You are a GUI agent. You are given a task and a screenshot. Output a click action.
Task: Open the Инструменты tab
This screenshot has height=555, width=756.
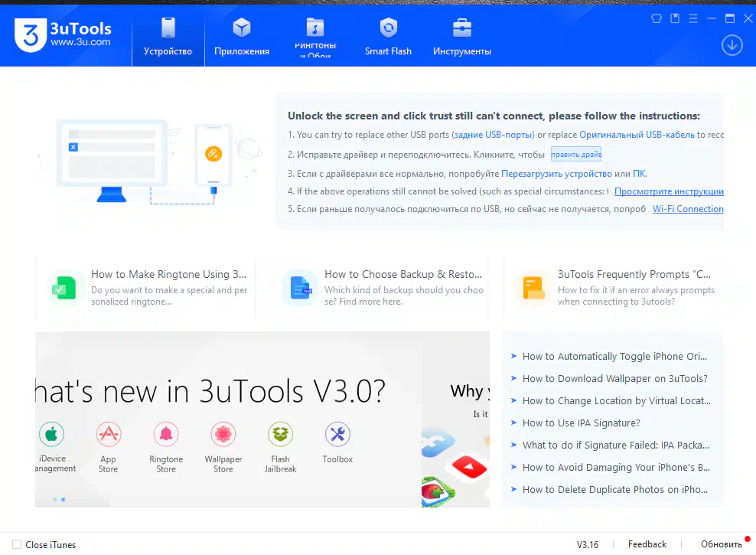pos(462,36)
